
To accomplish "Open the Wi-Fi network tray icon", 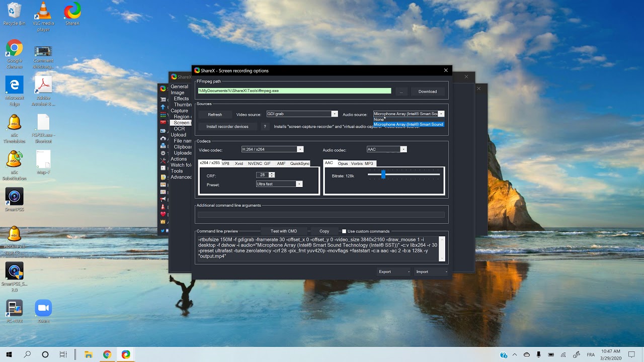I will (563, 355).
